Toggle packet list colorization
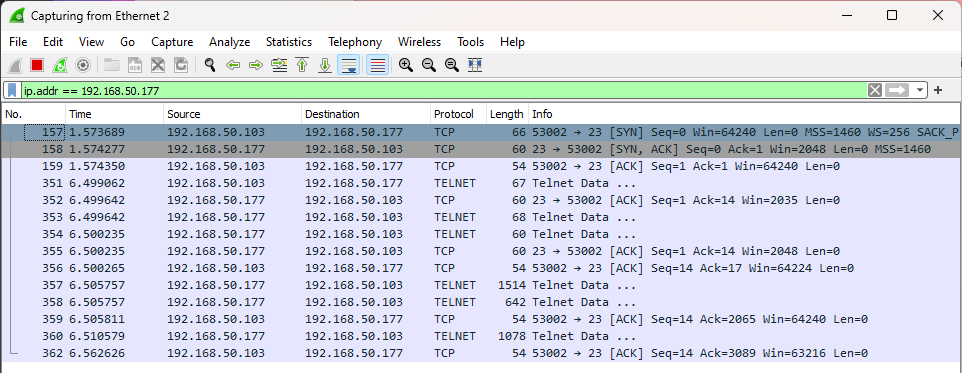Image resolution: width=962 pixels, height=373 pixels. point(377,65)
